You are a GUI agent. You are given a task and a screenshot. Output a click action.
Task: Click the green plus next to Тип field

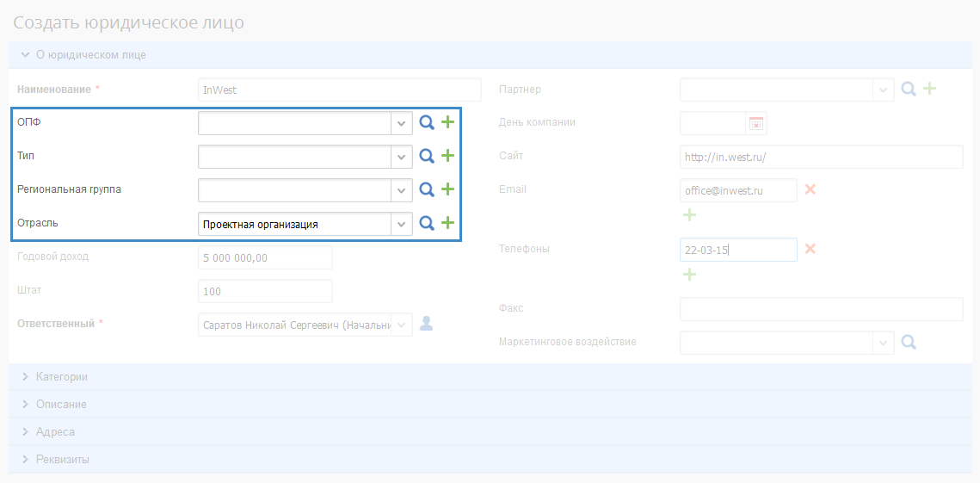[x=447, y=156]
